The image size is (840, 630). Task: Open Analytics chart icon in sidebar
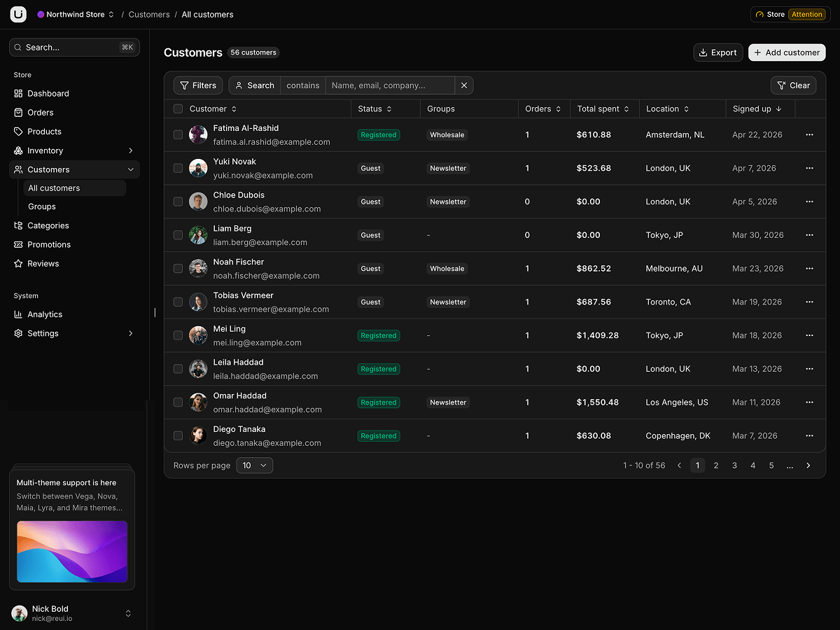(18, 314)
